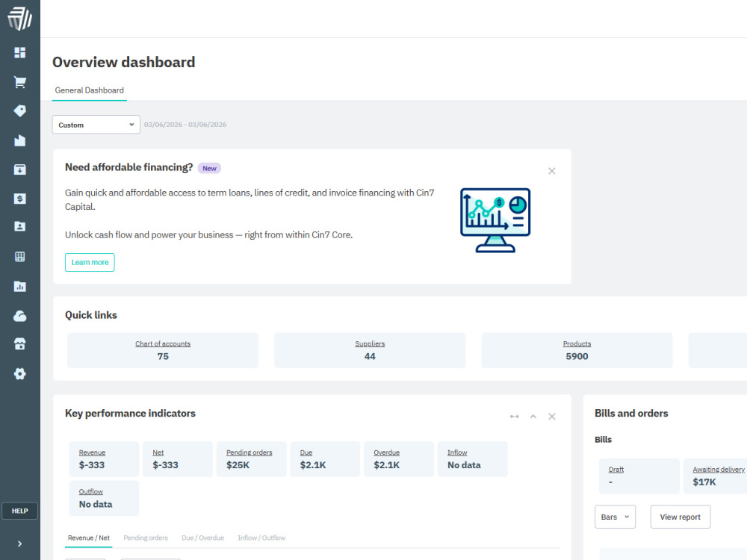This screenshot has height=560, width=747.
Task: Open the cloud Integrations icon in sidebar
Action: click(x=19, y=316)
